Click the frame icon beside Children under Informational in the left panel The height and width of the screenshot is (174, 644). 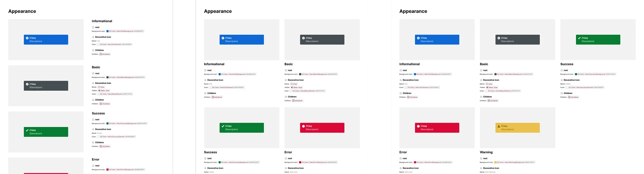coord(93,50)
